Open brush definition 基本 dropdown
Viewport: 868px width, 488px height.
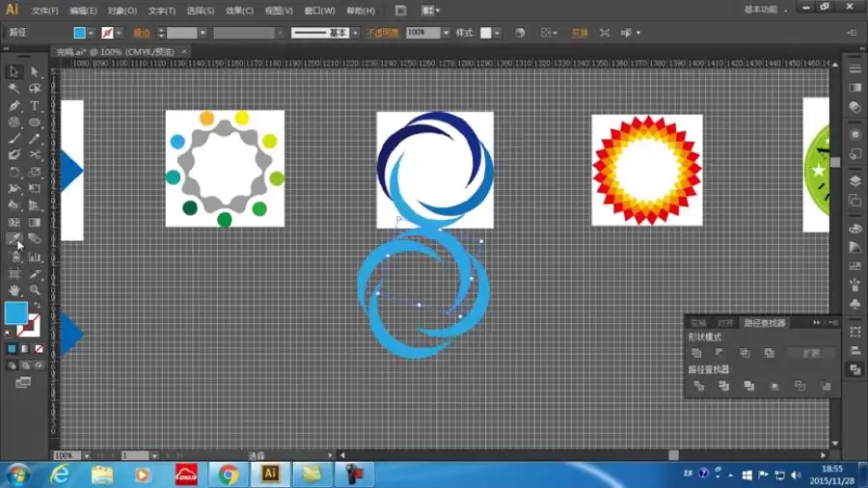pos(355,33)
